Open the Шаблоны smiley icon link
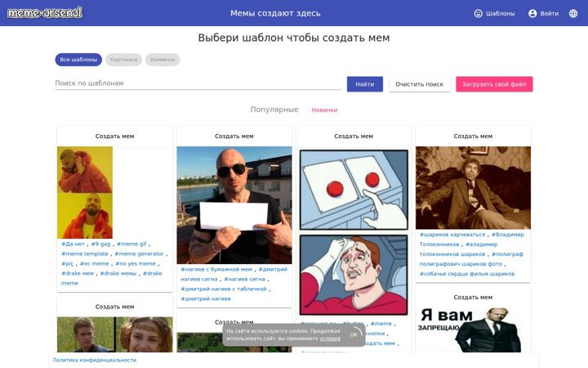This screenshot has height=368, width=588. coord(478,13)
